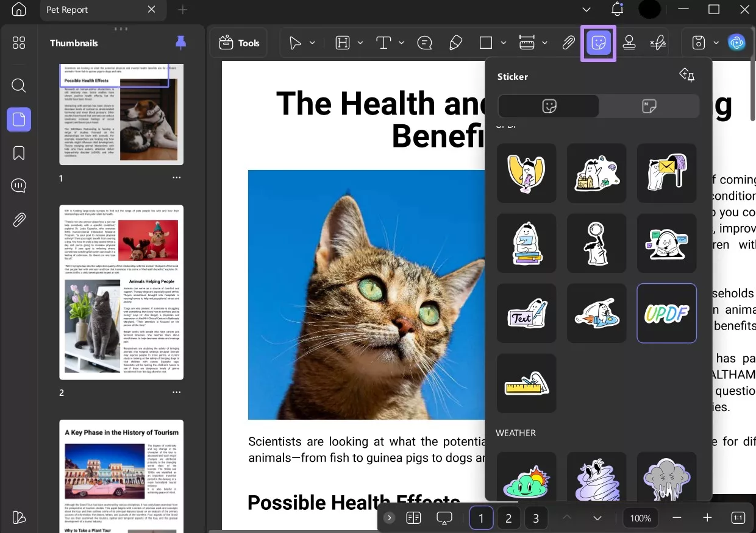This screenshot has width=756, height=533.
Task: Toggle two-page reading view
Action: (413, 518)
